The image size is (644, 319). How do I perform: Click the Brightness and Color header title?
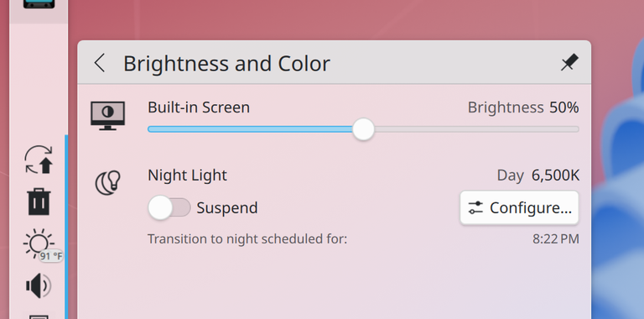226,64
